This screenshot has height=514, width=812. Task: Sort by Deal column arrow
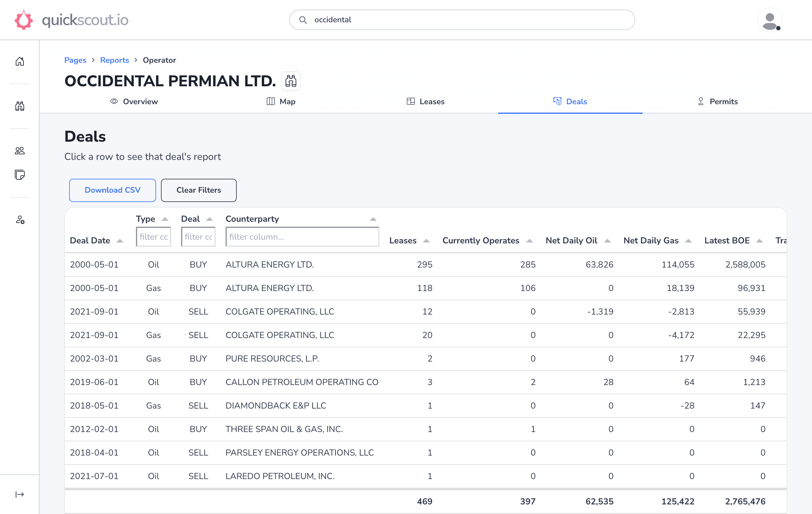[x=209, y=219]
